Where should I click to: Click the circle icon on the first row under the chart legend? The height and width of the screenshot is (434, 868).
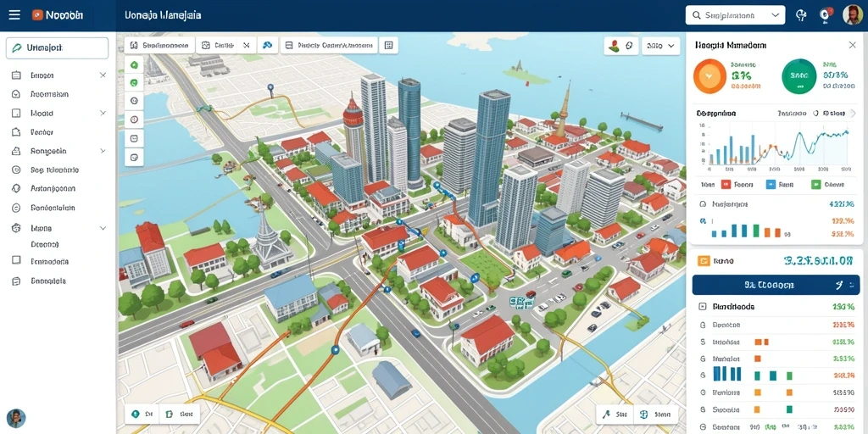[703, 204]
